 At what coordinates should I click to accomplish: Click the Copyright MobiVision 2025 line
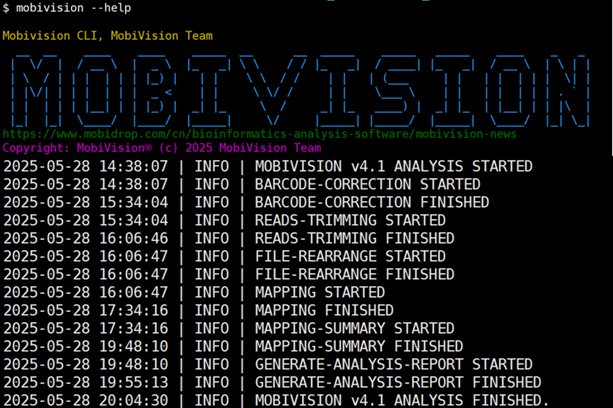click(x=162, y=148)
